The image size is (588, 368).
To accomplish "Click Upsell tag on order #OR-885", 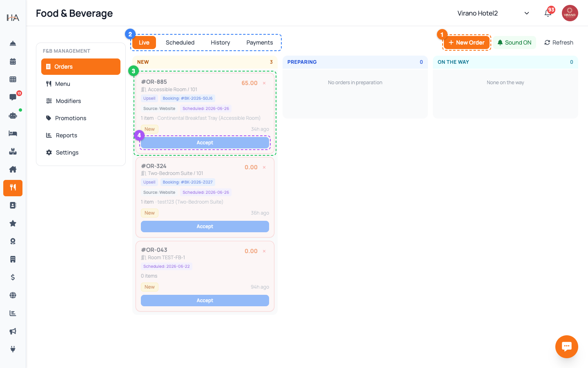I will 149,99.
